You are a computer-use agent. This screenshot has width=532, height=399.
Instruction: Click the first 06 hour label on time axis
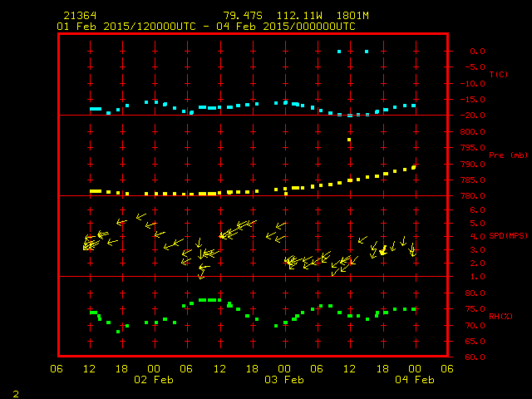tap(57, 369)
